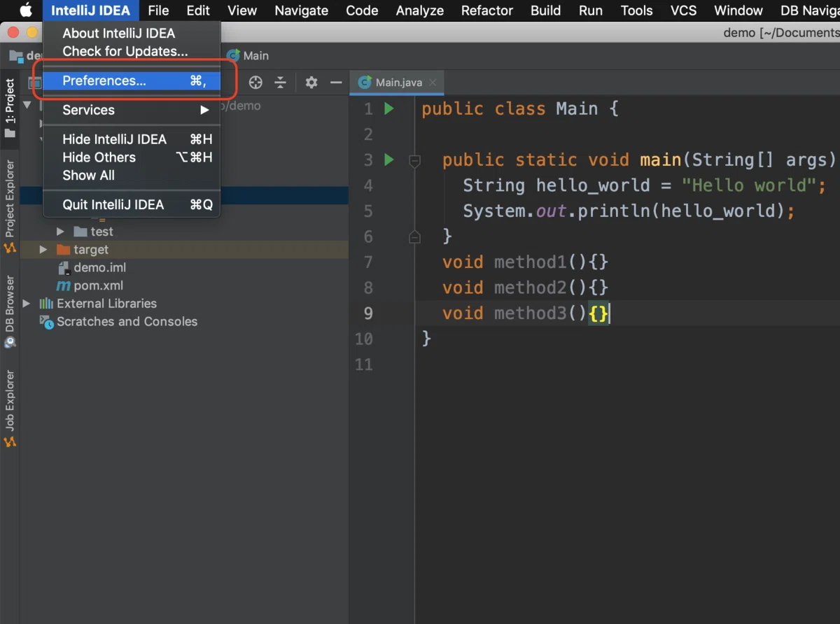Image resolution: width=840 pixels, height=624 pixels.
Task: Choose Show All
Action: coord(132,176)
